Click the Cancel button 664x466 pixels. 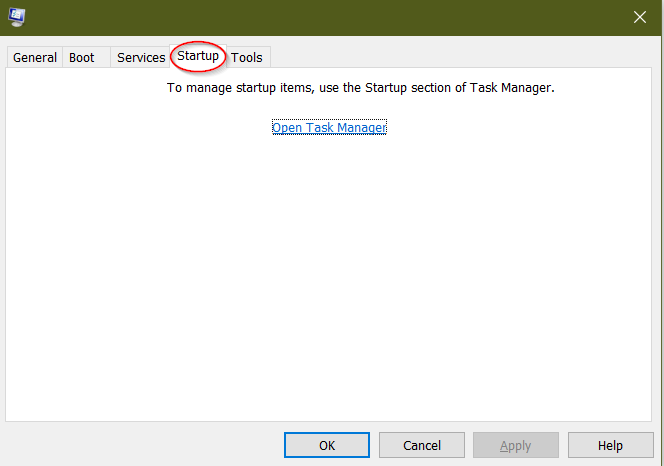click(x=422, y=445)
